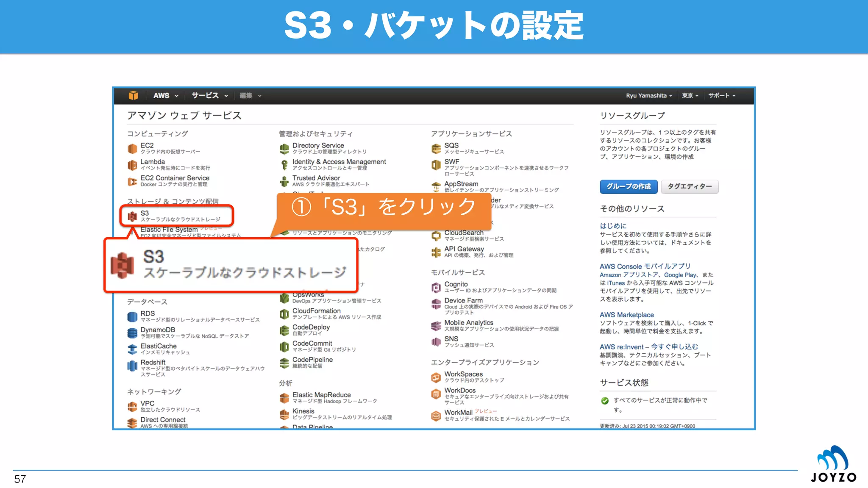Viewport: 868px width, 488px height.
Task: Open the Identity & Access Management link
Action: 339,162
